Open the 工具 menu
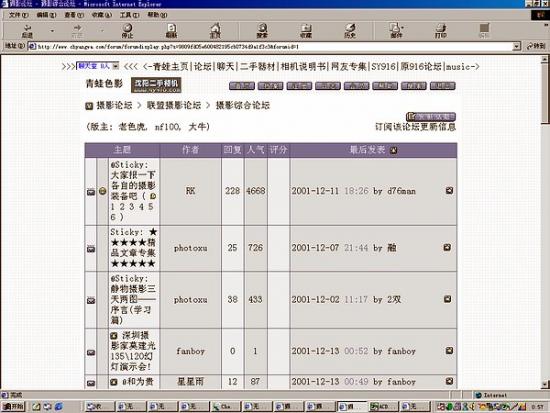 pos(129,15)
